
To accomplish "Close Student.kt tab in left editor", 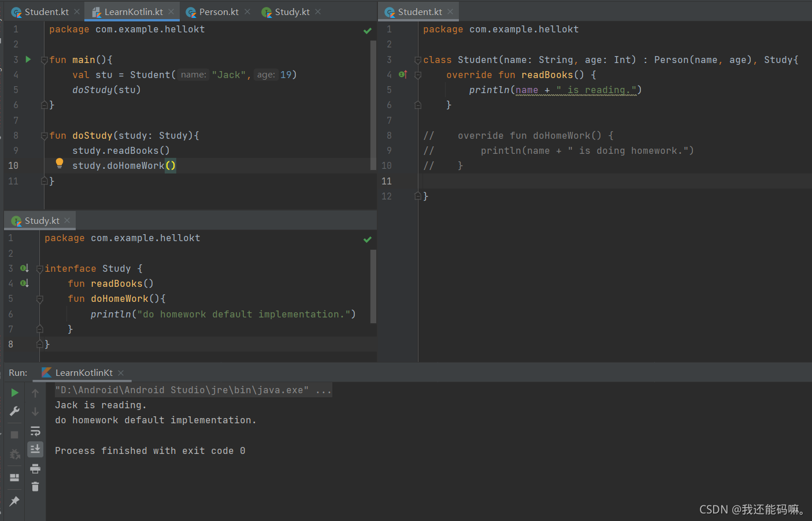I will [x=77, y=12].
